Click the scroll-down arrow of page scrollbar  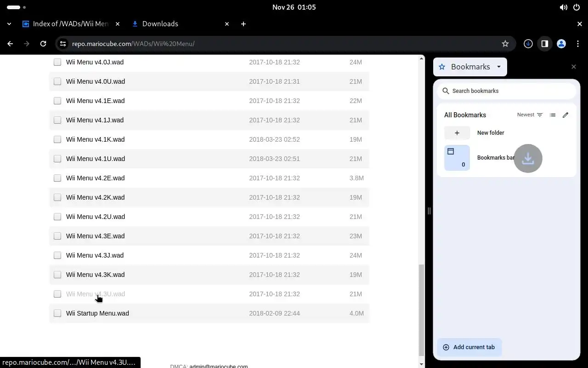click(x=422, y=364)
